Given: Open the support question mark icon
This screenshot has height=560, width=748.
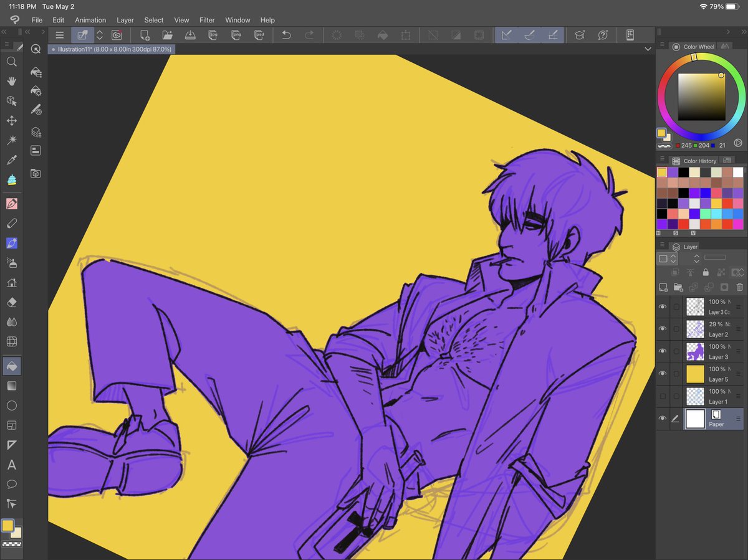Looking at the screenshot, I should (603, 36).
